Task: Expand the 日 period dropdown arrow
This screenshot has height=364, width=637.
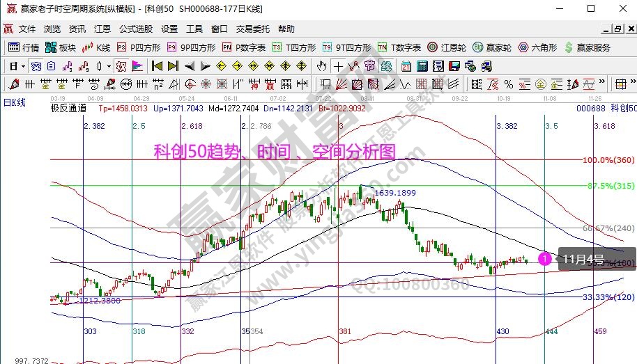Action: [23, 66]
